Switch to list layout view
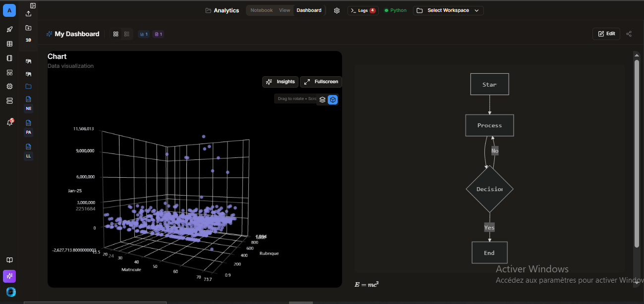Viewport: 644px width, 304px height. click(127, 34)
